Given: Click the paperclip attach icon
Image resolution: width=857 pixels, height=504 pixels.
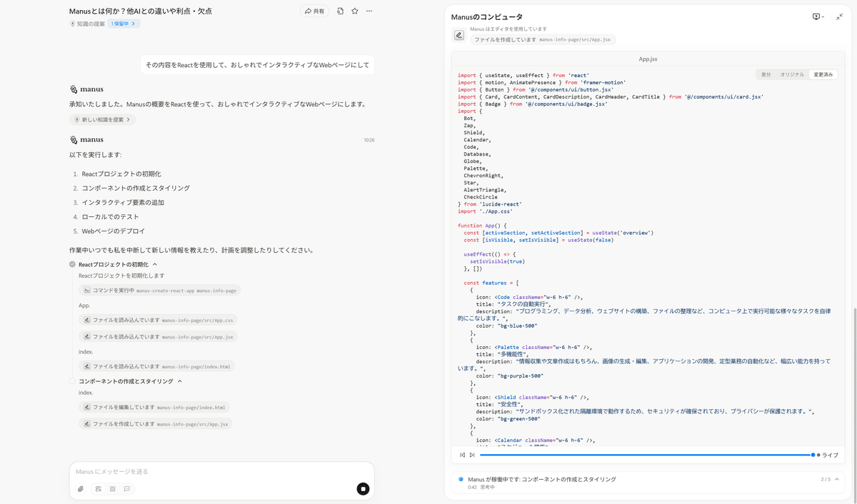Looking at the screenshot, I should coord(81,489).
